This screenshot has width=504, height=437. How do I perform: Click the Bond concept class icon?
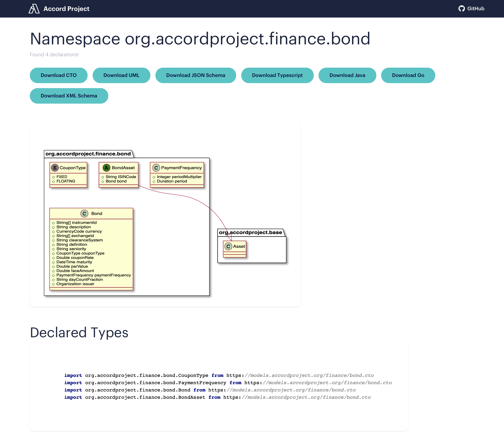(85, 213)
